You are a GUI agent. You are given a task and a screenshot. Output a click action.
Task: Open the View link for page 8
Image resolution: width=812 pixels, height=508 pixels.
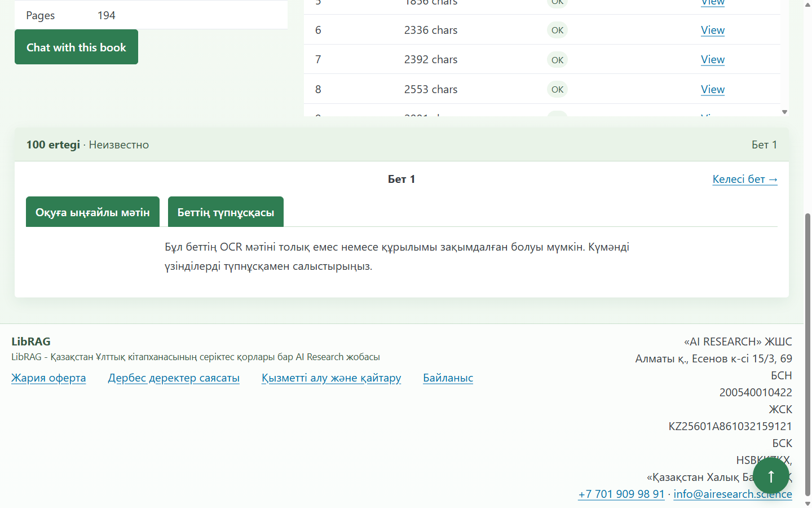(713, 89)
